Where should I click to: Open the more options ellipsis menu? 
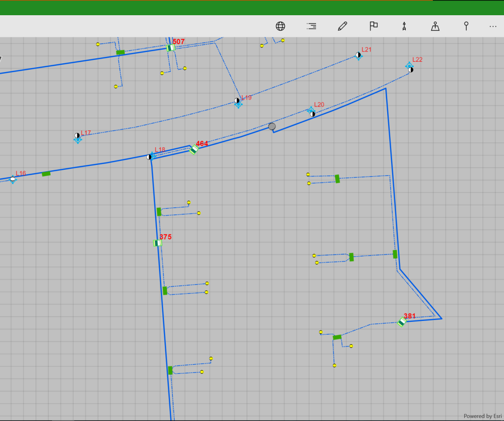(493, 26)
